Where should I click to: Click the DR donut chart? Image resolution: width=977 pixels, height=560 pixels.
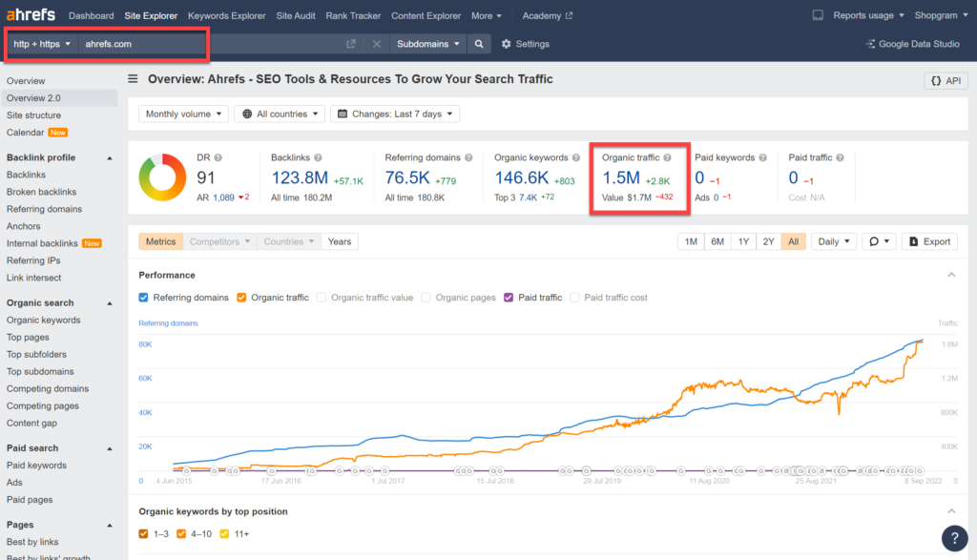tap(162, 176)
